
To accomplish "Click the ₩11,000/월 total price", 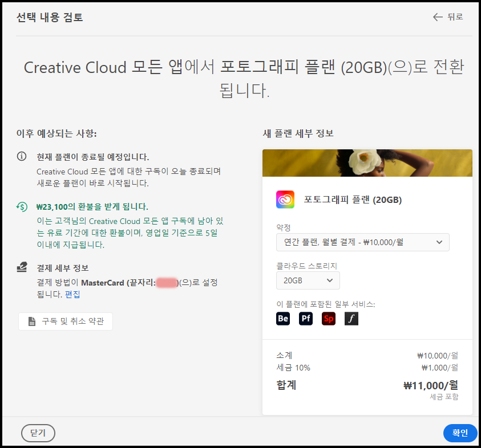I will point(430,385).
